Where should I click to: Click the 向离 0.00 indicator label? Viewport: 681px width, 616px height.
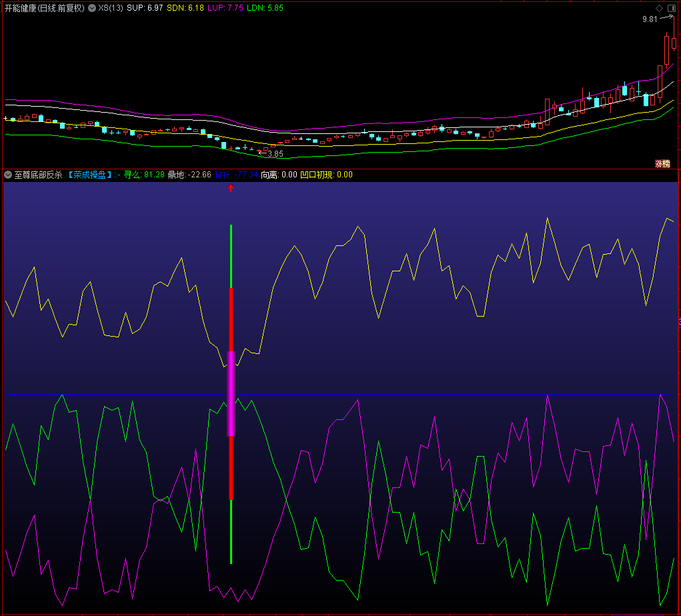point(278,175)
